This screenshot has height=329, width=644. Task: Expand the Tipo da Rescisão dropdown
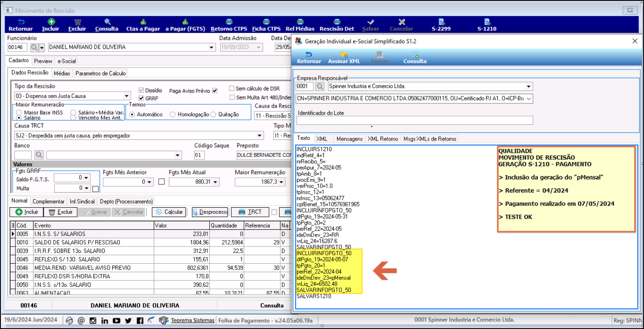pos(127,96)
